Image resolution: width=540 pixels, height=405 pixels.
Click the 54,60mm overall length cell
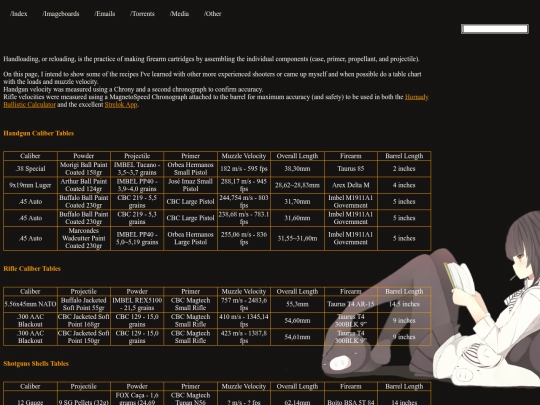coord(297,321)
